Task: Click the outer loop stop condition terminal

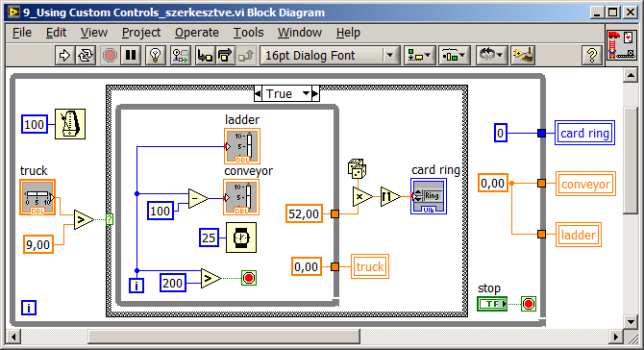Action: pyautogui.click(x=529, y=304)
